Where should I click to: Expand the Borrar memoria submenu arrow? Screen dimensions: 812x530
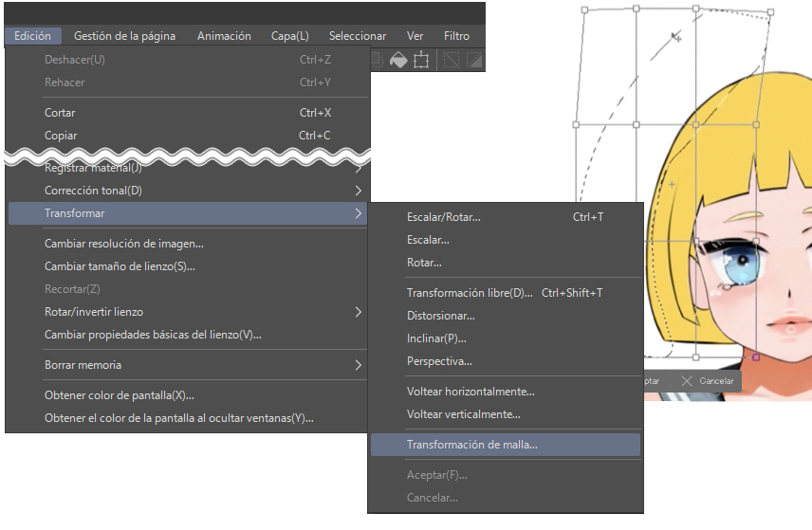point(358,365)
